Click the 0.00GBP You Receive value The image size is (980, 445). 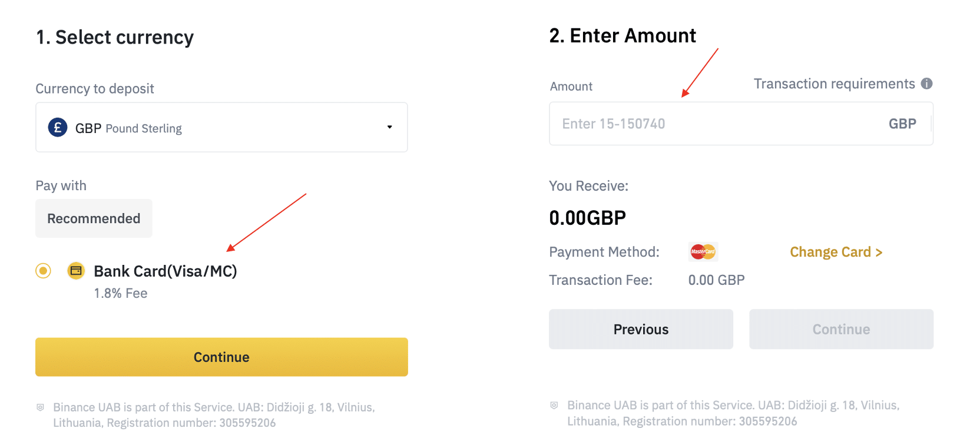[x=587, y=218]
